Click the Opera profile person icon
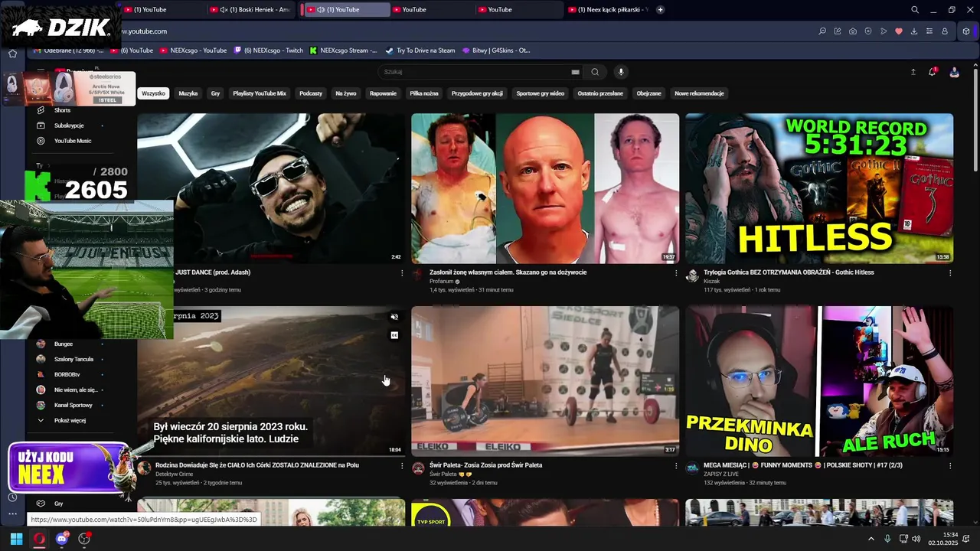 [945, 31]
